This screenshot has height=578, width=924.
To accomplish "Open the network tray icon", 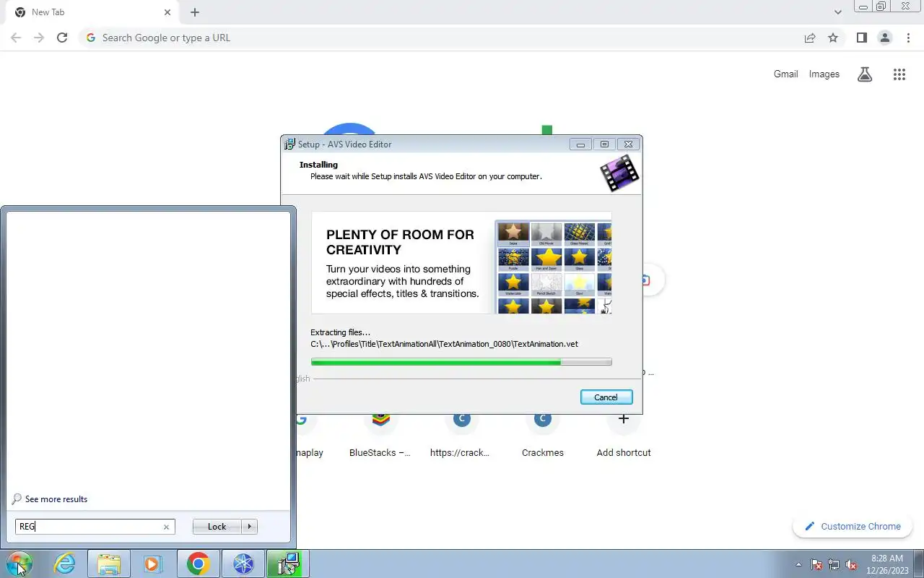I will [x=834, y=565].
